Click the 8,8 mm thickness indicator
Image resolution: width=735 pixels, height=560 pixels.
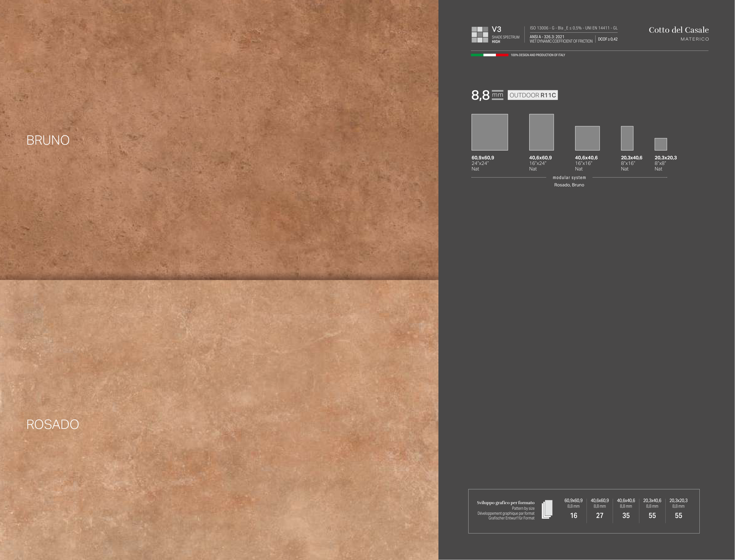pos(487,95)
